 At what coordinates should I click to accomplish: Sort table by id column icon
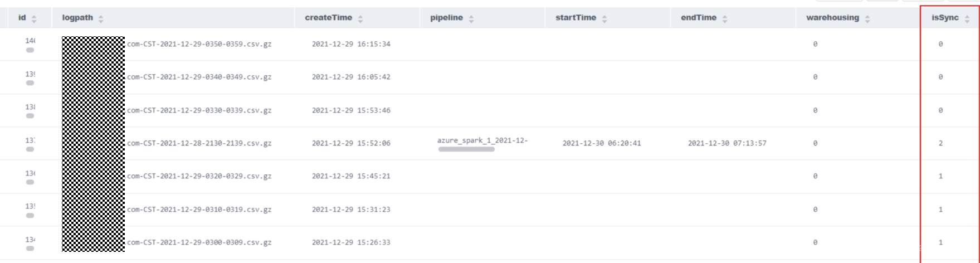[34, 19]
